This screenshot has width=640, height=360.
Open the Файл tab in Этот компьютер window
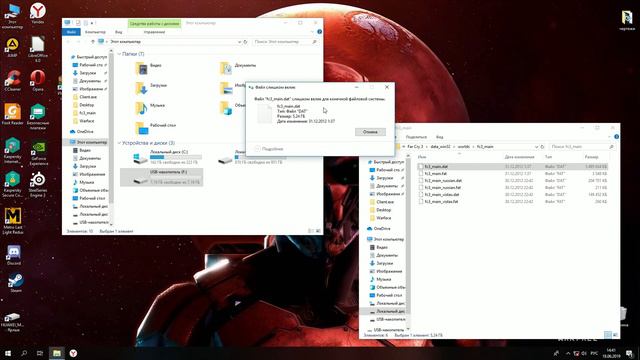pos(71,32)
